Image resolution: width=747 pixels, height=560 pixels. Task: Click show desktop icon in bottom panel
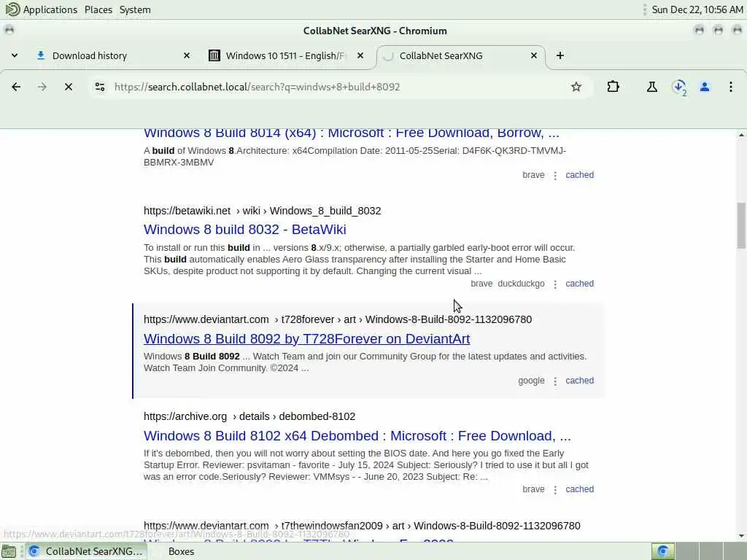[x=9, y=551]
